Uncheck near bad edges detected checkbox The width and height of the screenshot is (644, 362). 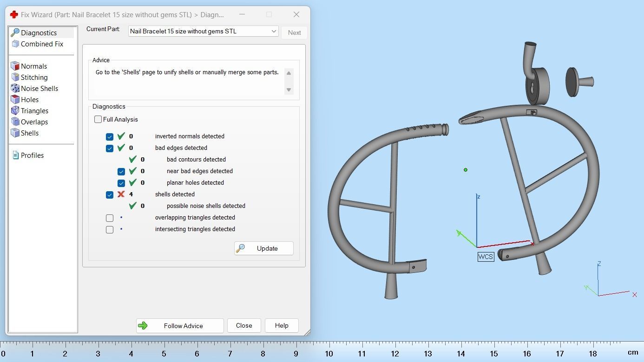tap(121, 171)
